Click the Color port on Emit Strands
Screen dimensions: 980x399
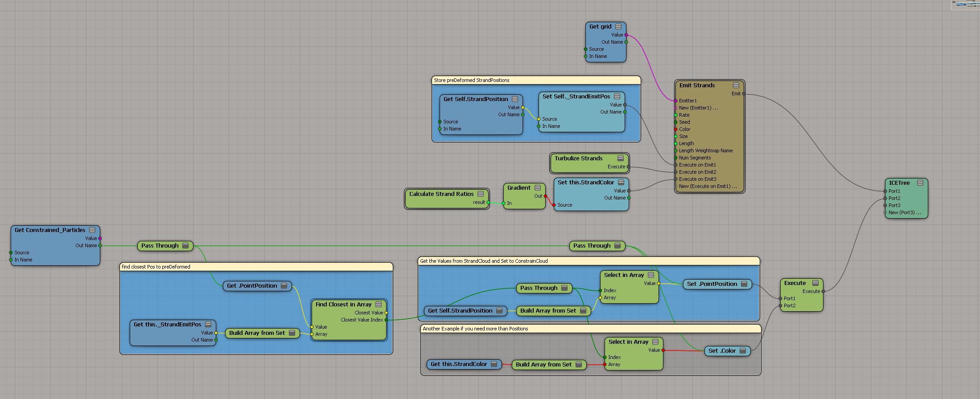tap(676, 129)
